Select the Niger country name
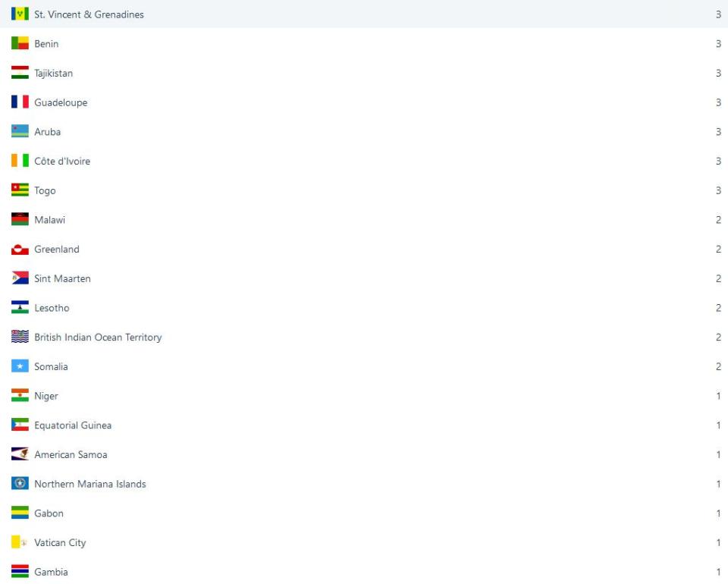Viewport: 728px width, 584px height. click(46, 397)
